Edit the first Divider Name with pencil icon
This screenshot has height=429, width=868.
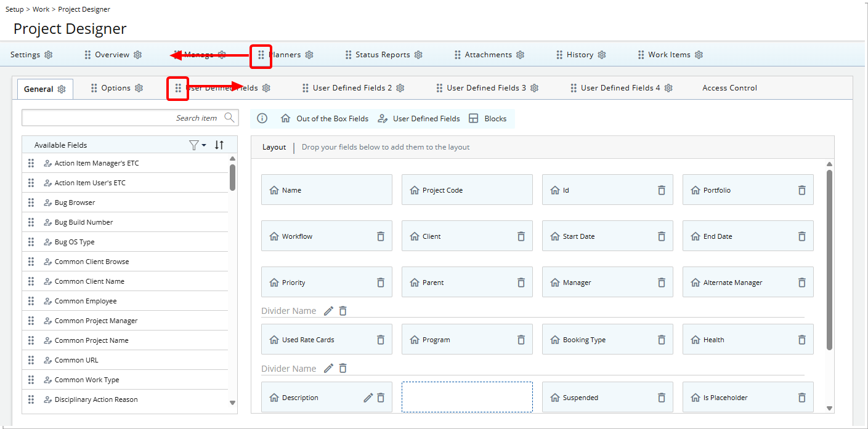(328, 311)
